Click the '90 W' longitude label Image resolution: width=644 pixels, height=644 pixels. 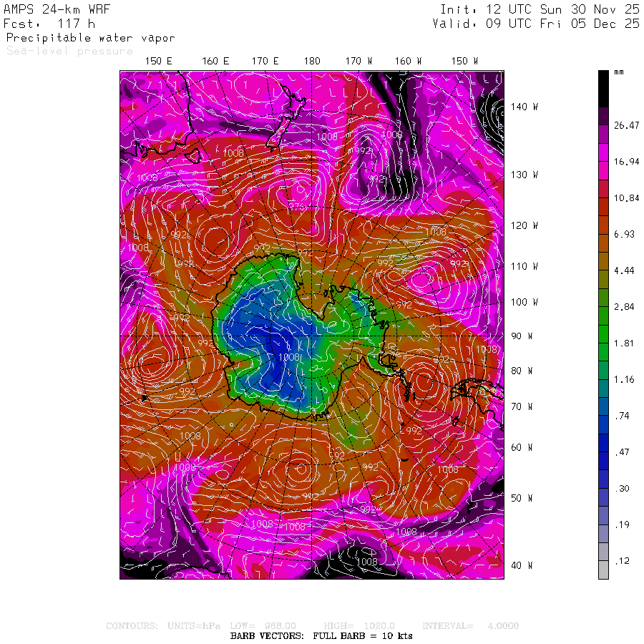point(522,336)
